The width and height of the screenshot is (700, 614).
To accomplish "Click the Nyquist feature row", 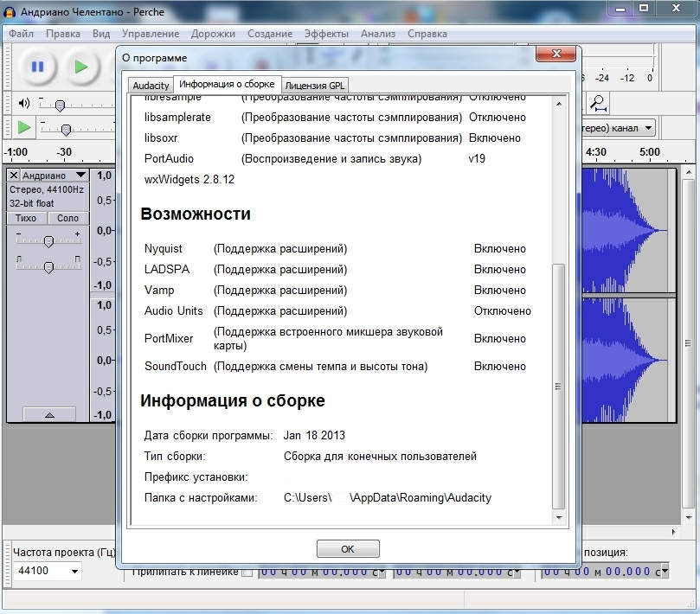I will pos(335,248).
